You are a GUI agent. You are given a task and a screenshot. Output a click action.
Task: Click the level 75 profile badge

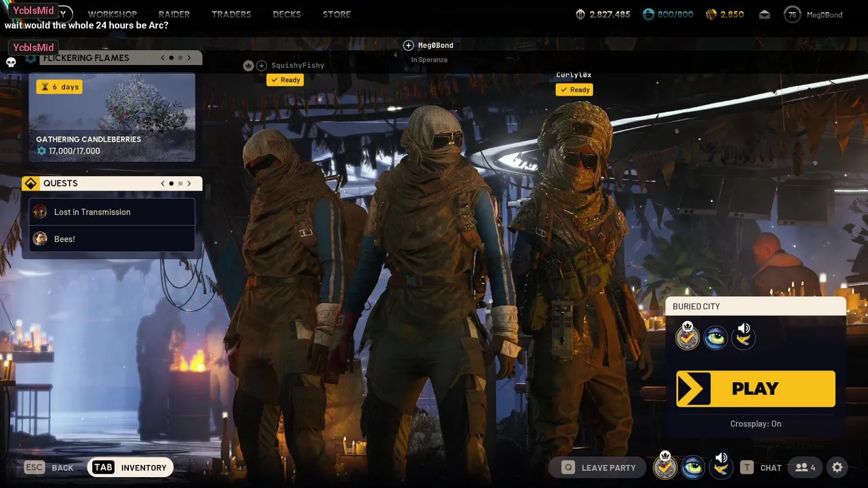point(792,14)
